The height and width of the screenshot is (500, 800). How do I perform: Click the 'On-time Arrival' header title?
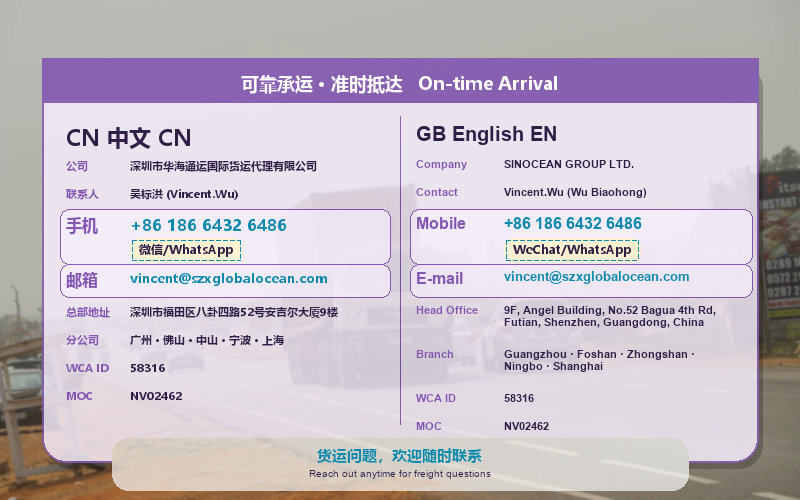(488, 83)
